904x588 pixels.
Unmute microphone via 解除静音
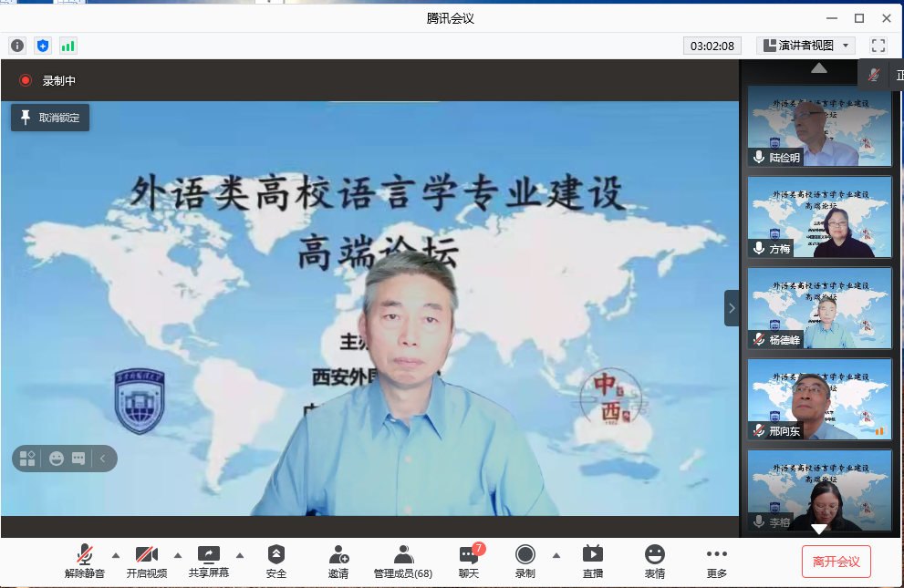[85, 561]
